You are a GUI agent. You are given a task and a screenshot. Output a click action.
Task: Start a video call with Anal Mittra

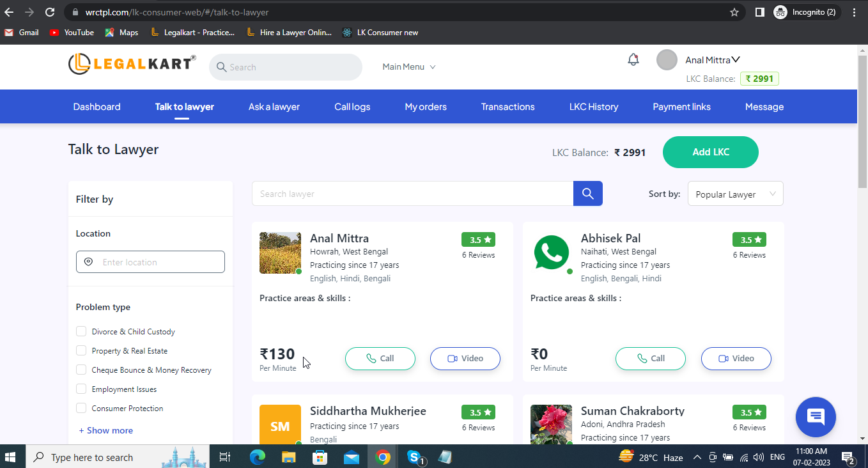[x=465, y=359]
